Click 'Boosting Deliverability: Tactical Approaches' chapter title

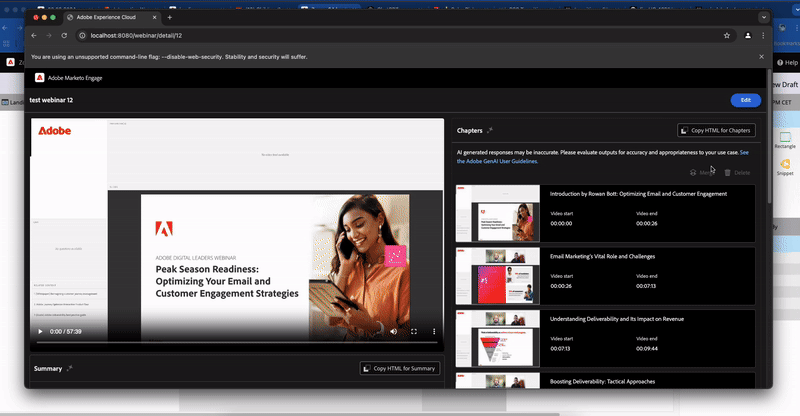(x=602, y=381)
